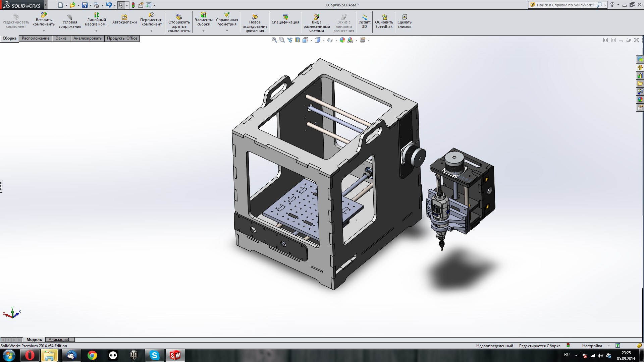The height and width of the screenshot is (362, 644).
Task: Select the Section View icon
Action: pyautogui.click(x=298, y=40)
